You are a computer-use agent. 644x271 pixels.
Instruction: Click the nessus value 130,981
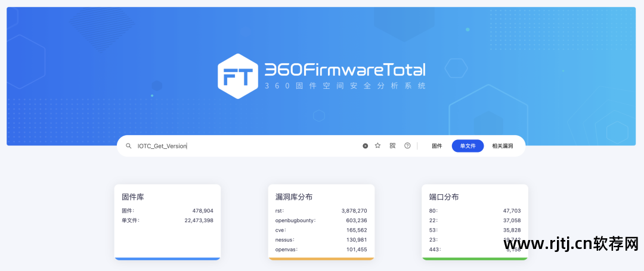[357, 240]
